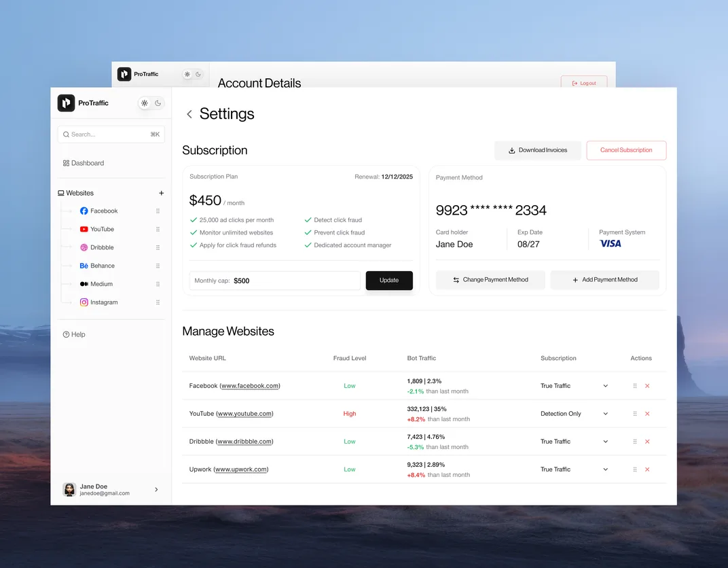Open subscription dropdown for Dribbble row
This screenshot has height=568, width=728.
[x=606, y=442]
